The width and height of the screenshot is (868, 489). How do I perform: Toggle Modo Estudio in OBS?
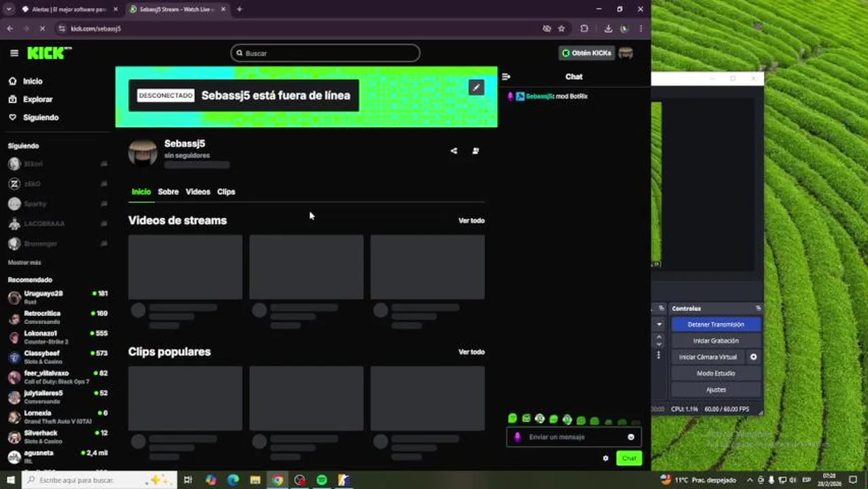coord(716,374)
